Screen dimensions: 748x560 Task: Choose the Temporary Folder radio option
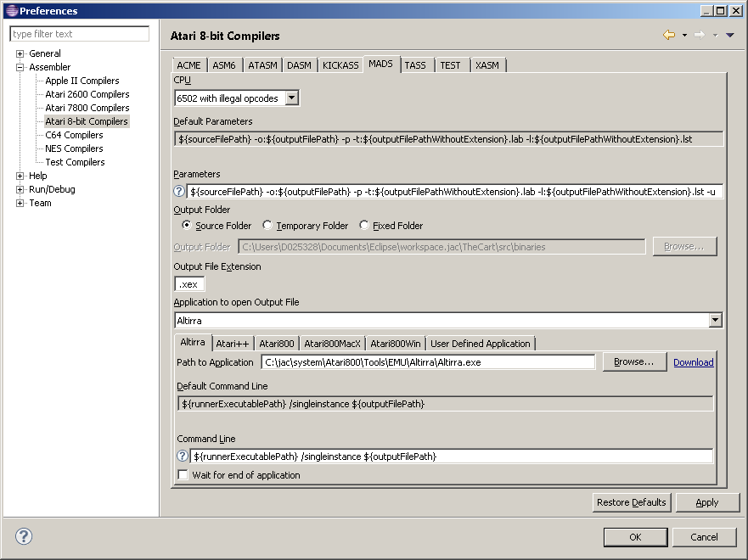(267, 225)
